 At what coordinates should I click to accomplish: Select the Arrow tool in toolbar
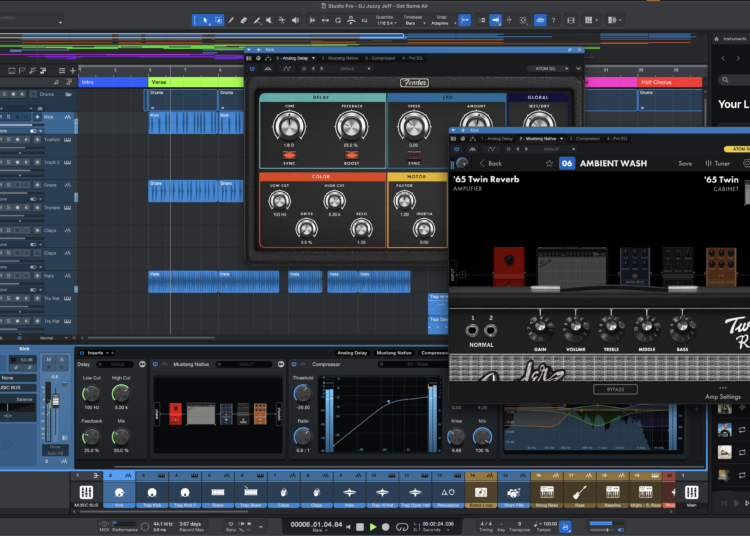[x=205, y=20]
